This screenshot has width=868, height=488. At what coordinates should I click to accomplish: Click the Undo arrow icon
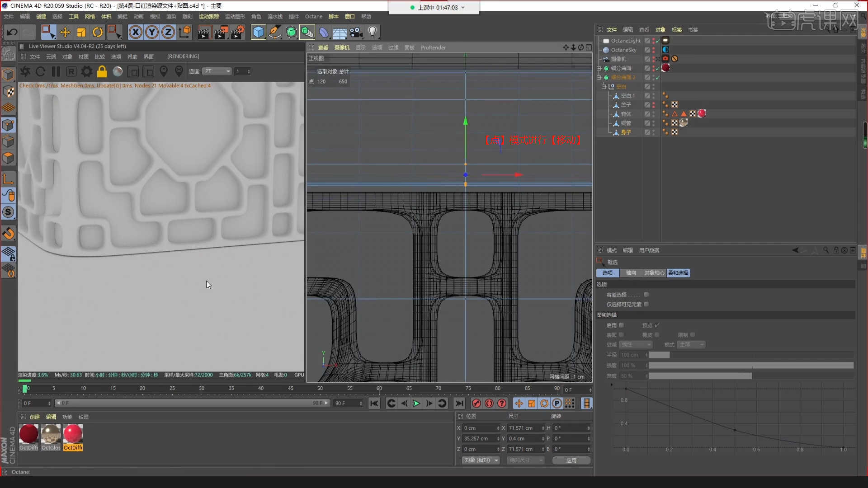[x=12, y=32]
